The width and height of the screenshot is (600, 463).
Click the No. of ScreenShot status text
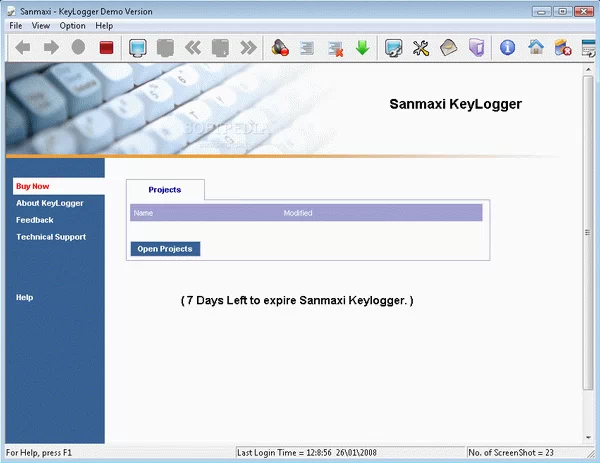pos(511,453)
